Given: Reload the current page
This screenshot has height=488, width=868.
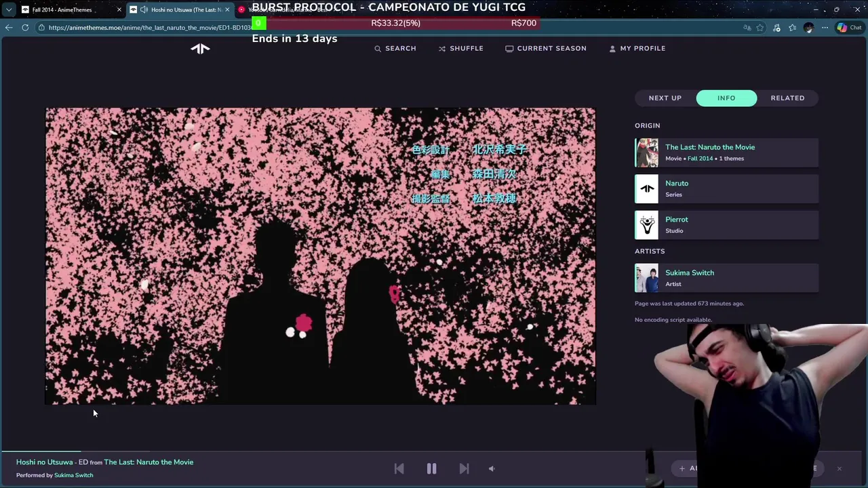Looking at the screenshot, I should (x=25, y=28).
